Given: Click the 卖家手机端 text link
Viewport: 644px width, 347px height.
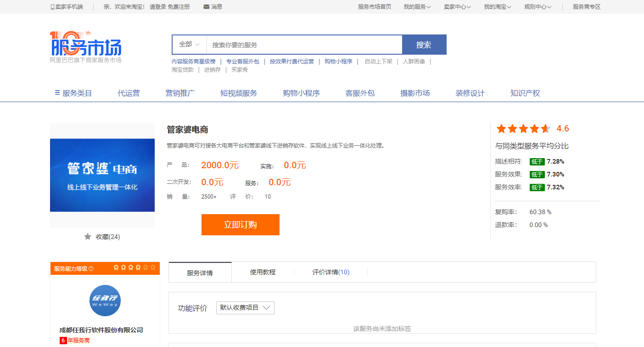Looking at the screenshot, I should click(x=69, y=7).
